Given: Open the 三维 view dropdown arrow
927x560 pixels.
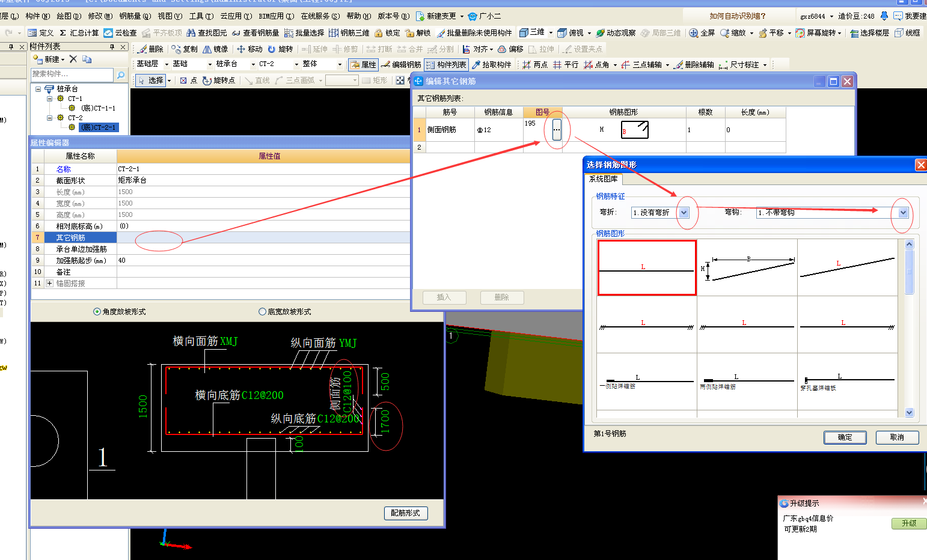Looking at the screenshot, I should [x=551, y=33].
